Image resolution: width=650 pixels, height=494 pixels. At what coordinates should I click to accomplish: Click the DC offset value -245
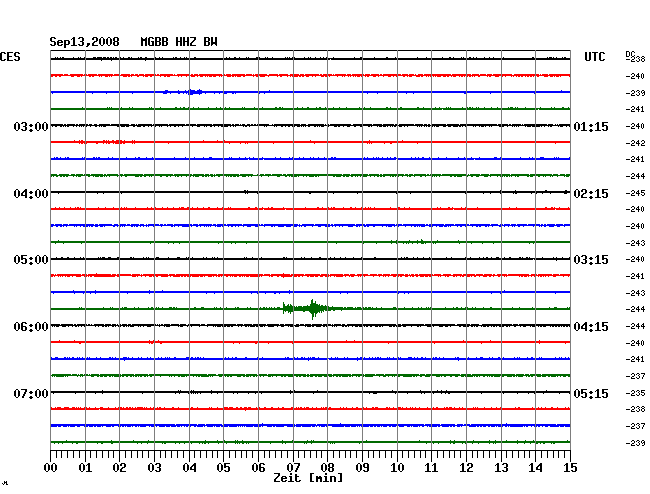[x=635, y=193]
